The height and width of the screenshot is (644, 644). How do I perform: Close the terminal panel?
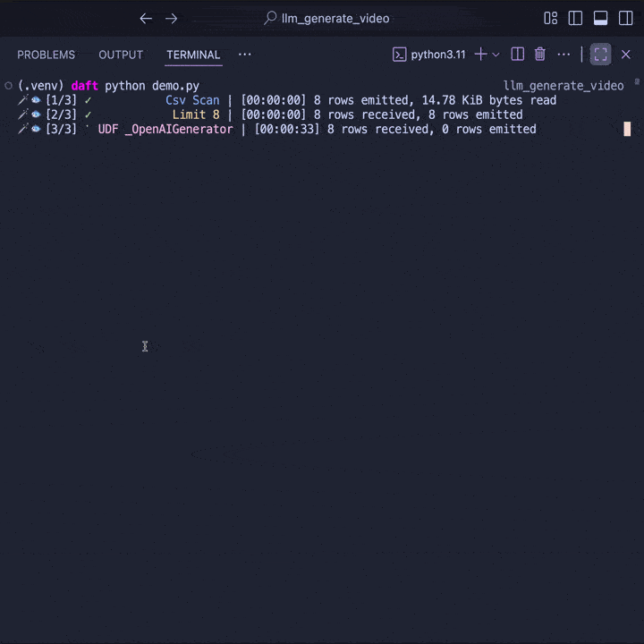point(625,55)
